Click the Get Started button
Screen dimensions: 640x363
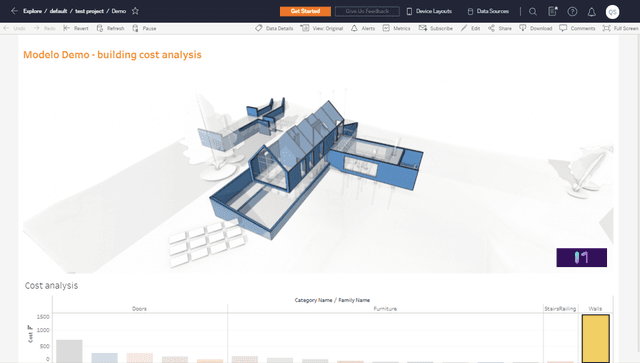pos(305,11)
